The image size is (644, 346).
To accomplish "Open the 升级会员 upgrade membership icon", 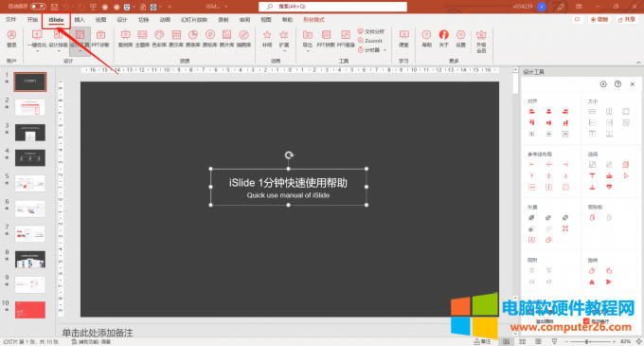I will (481, 41).
